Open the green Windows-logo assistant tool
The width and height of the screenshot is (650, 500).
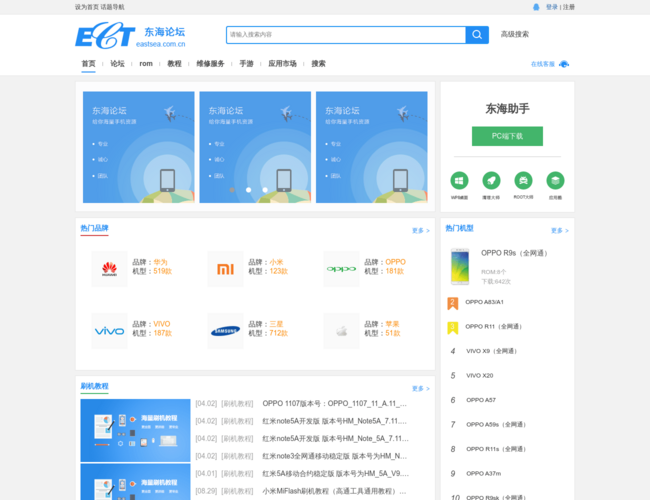point(459,180)
